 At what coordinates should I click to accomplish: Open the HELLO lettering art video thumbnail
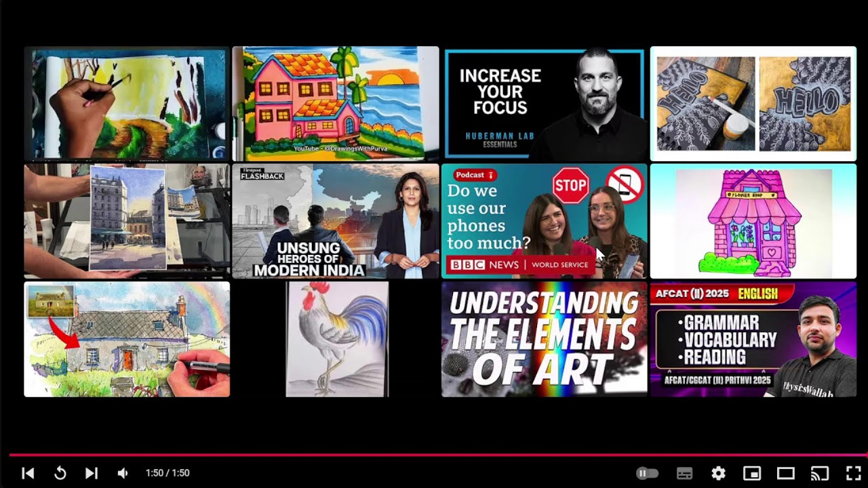tap(753, 103)
